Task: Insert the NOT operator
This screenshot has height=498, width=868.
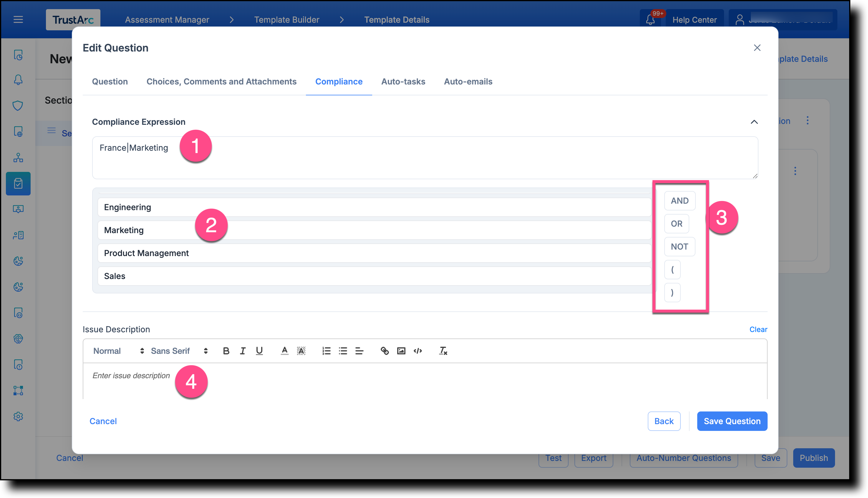Action: coord(679,247)
